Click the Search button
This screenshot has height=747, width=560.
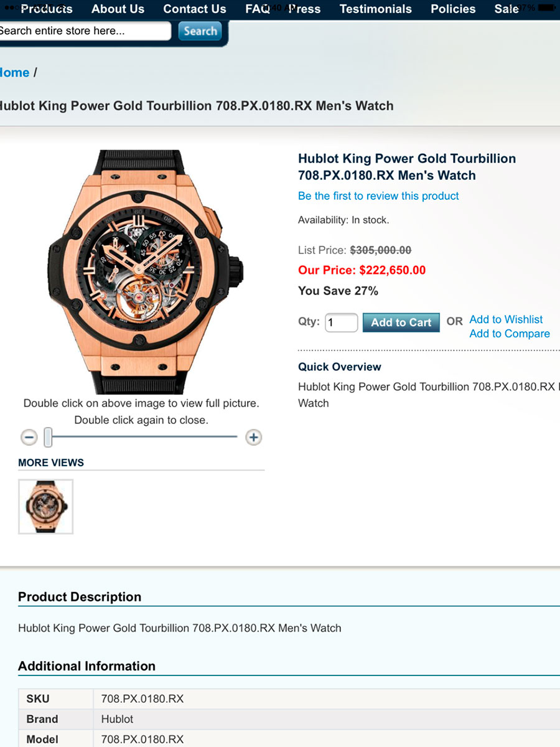point(200,31)
